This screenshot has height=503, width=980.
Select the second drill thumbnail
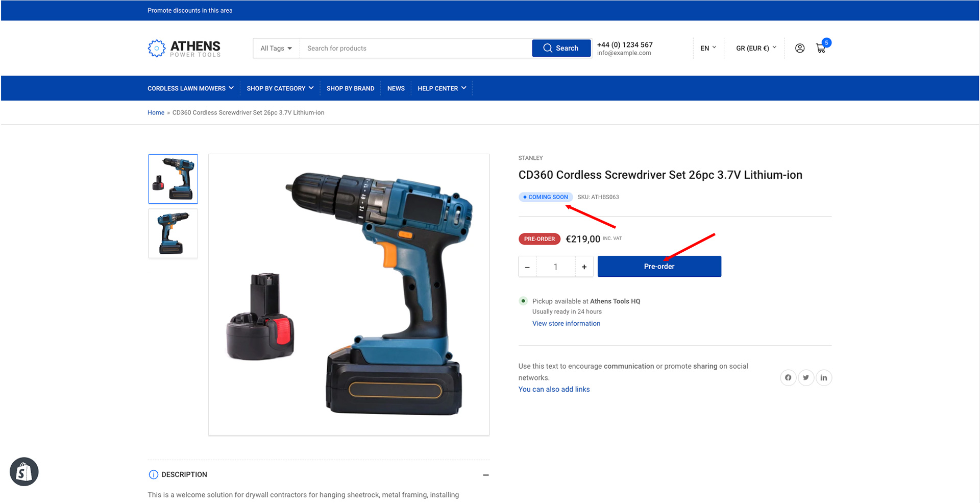(173, 233)
